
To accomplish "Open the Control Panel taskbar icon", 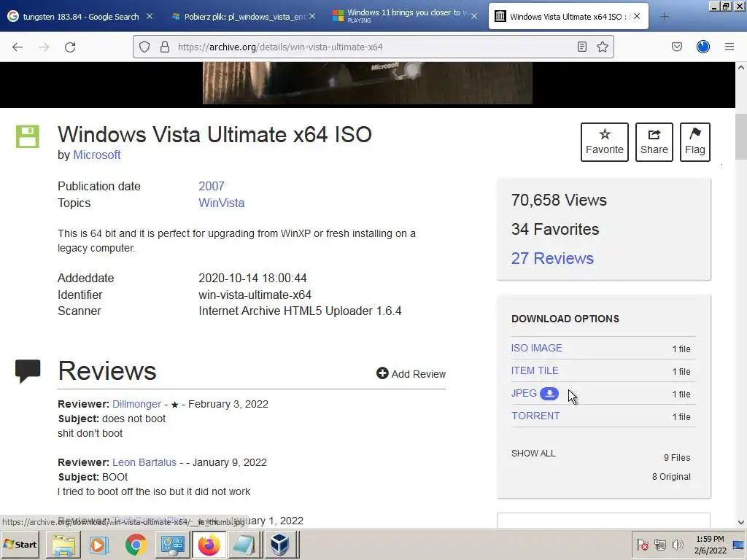I will click(172, 545).
